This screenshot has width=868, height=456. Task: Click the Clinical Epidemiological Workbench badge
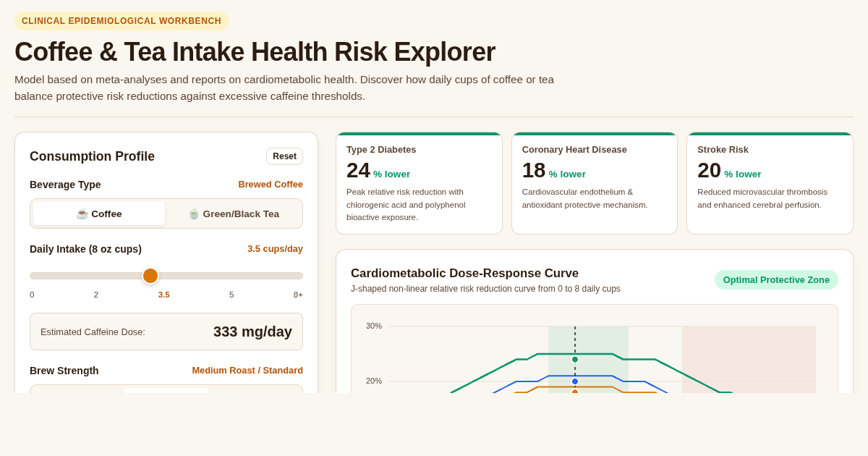[122, 21]
